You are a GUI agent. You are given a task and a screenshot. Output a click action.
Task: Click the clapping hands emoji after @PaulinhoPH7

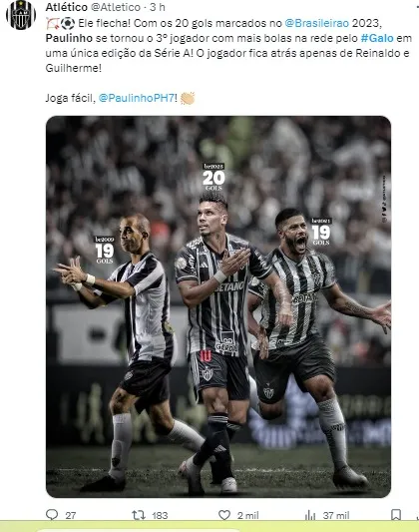coord(188,99)
